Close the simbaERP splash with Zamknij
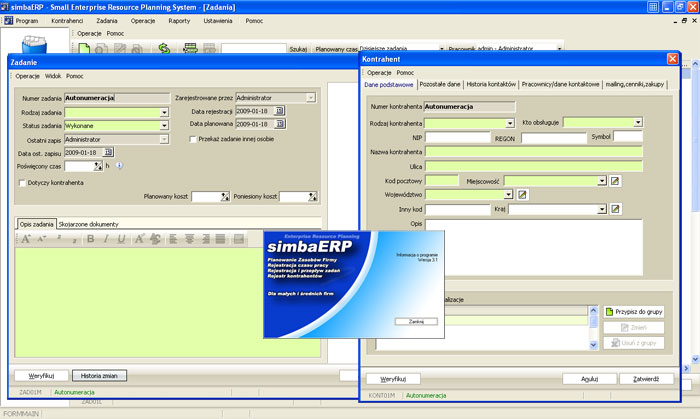The image size is (700, 419). 416,321
